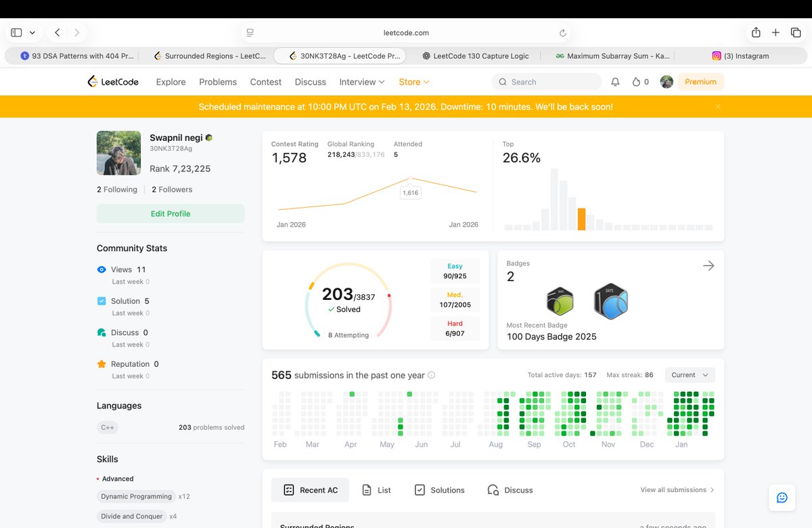Select the C++ language tag
This screenshot has width=812, height=528.
click(108, 427)
